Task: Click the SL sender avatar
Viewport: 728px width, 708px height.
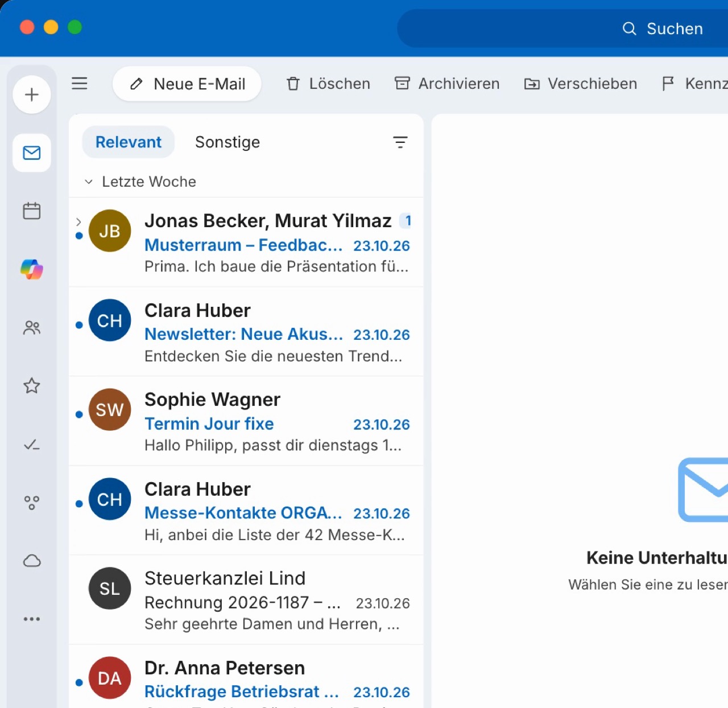Action: coord(110,588)
